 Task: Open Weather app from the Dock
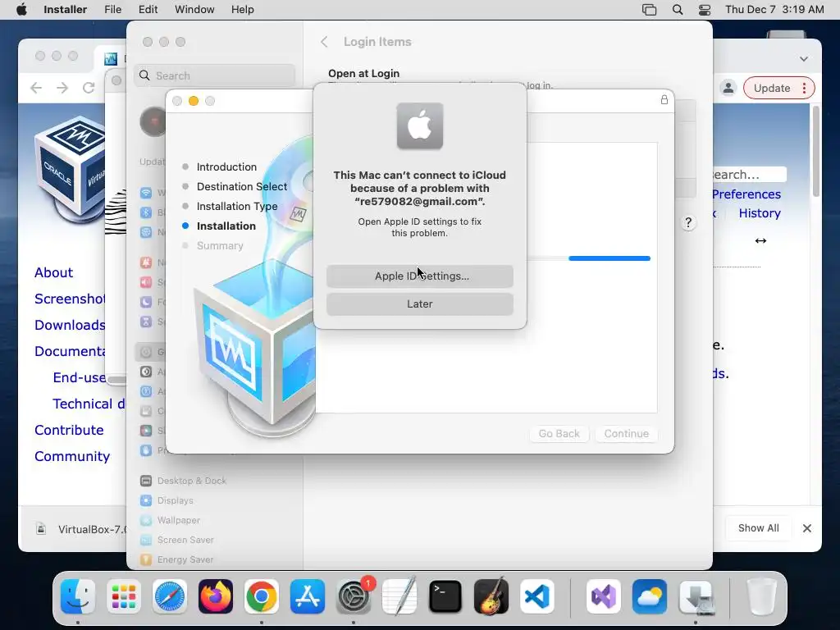coord(650,596)
